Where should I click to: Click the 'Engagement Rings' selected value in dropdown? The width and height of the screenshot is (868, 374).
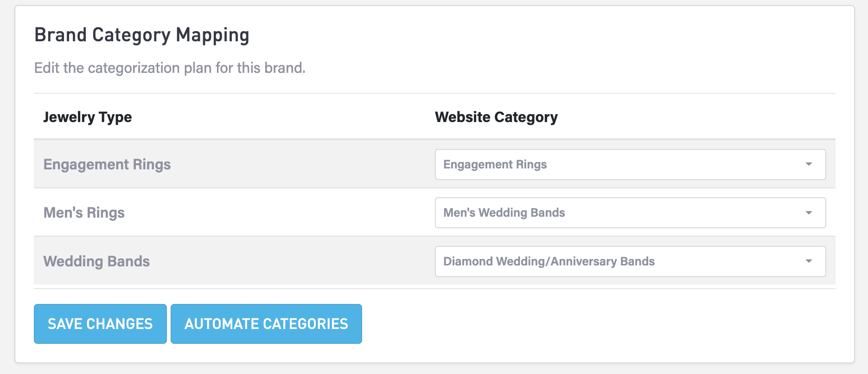(x=495, y=164)
